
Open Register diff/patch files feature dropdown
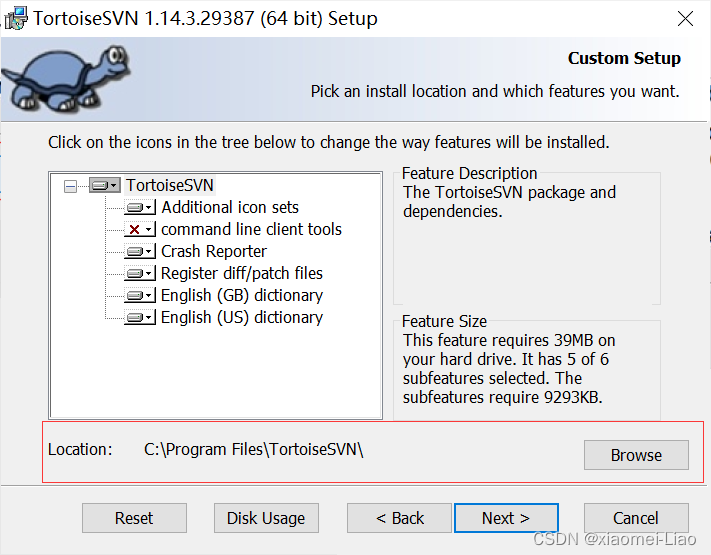140,273
